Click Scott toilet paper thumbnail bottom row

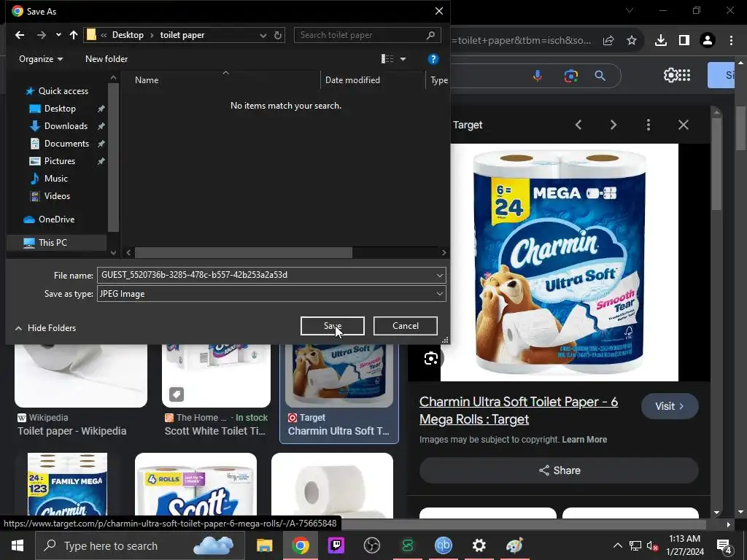[196, 486]
